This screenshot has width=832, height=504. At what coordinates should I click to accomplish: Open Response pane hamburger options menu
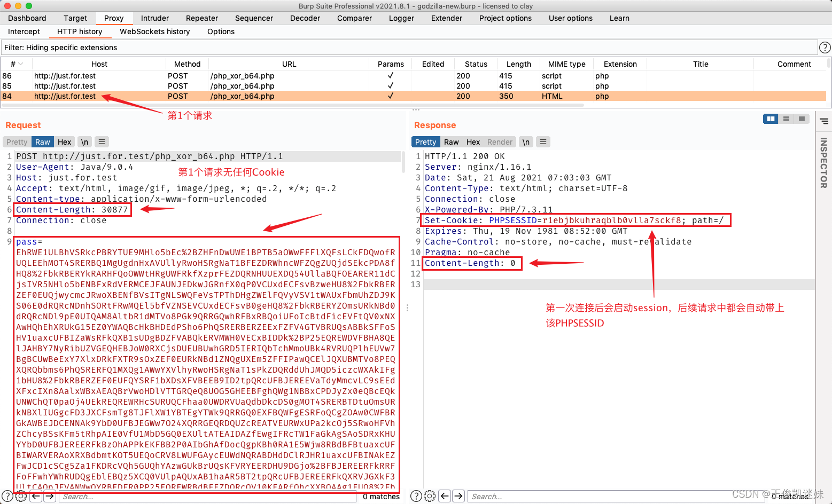click(543, 142)
